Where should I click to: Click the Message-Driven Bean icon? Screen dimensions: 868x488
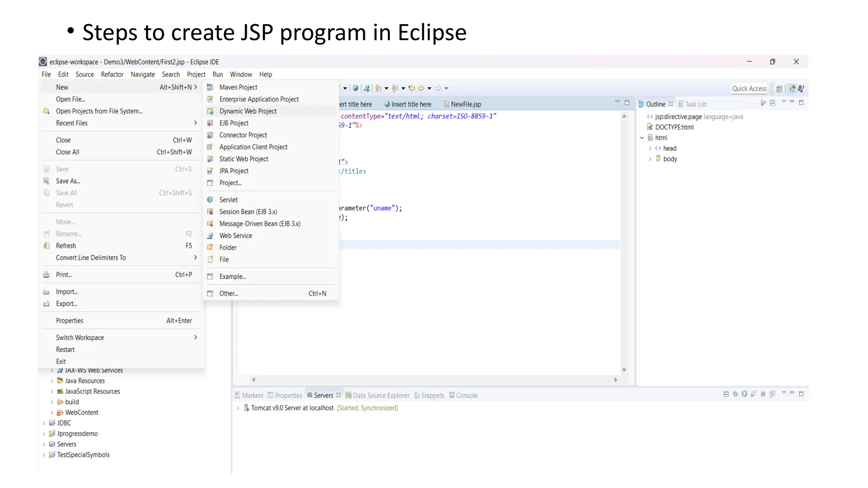210,223
